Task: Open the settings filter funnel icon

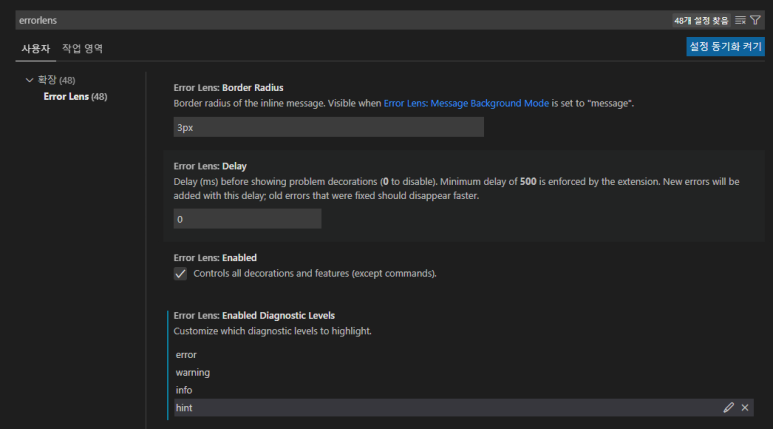Action: tap(755, 20)
